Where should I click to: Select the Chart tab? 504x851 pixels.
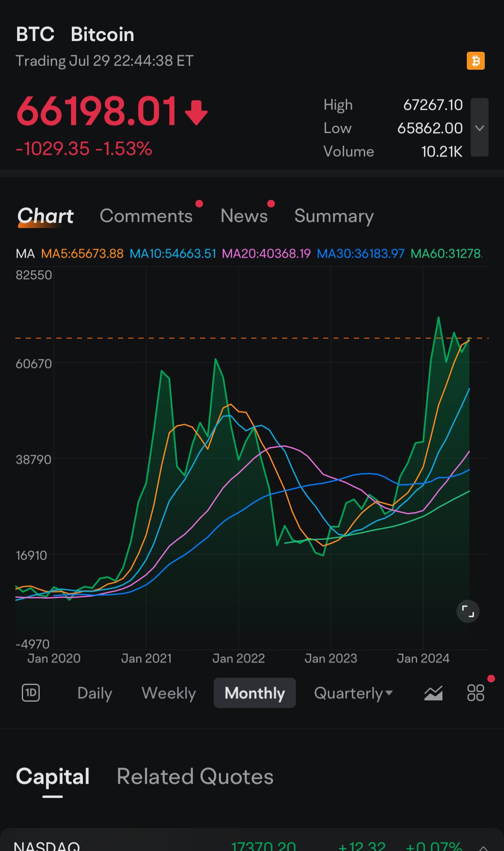point(45,216)
